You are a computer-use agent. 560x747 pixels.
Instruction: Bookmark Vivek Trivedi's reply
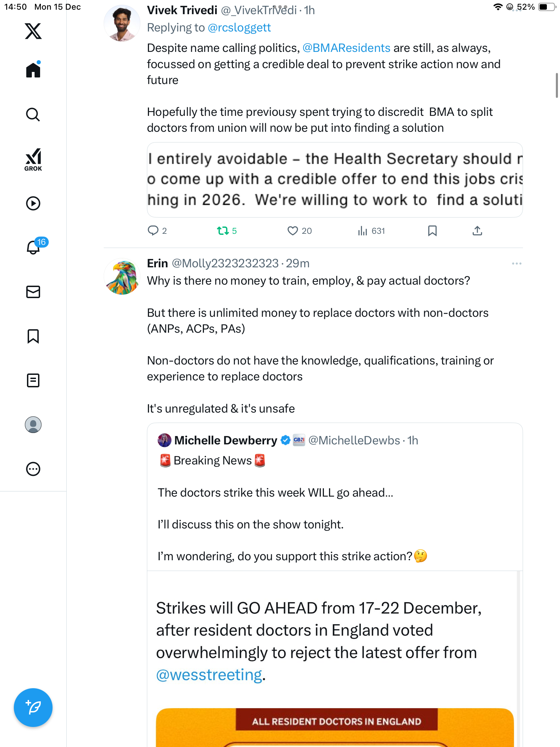coord(432,231)
